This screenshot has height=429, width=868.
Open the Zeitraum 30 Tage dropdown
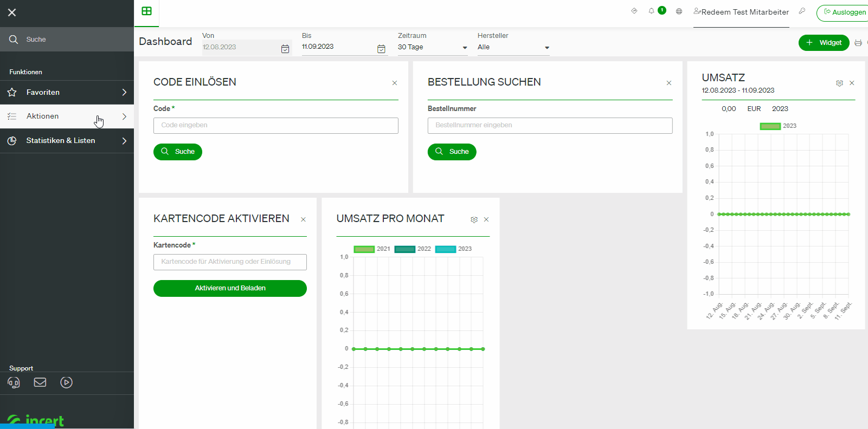(x=433, y=47)
